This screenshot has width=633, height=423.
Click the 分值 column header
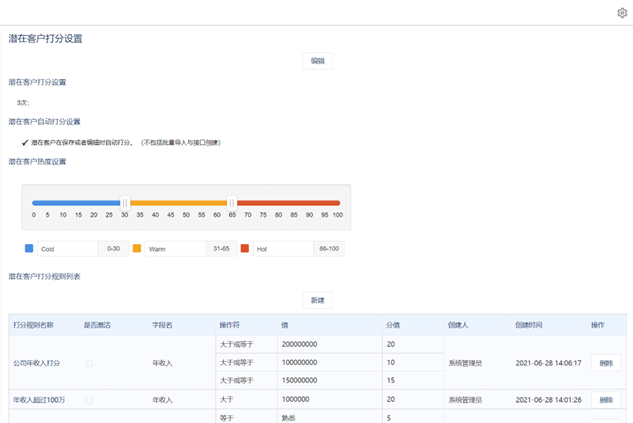(393, 325)
